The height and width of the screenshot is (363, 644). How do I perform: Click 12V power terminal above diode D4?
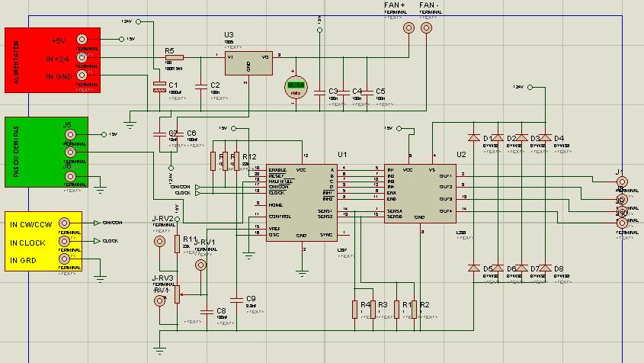pyautogui.click(x=530, y=87)
